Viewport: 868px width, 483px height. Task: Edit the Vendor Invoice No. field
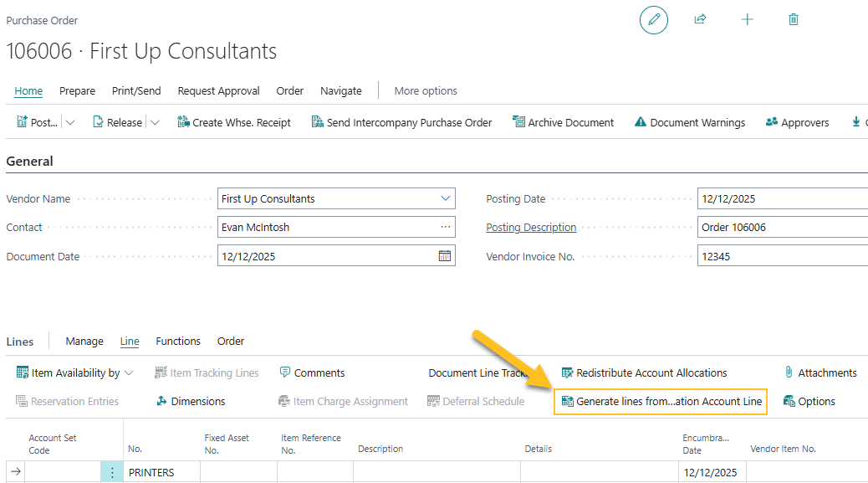tap(778, 255)
